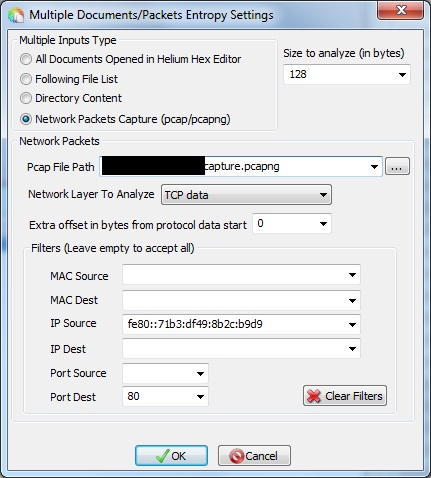
Task: Click inside the MAC Dest field
Action: click(x=241, y=300)
